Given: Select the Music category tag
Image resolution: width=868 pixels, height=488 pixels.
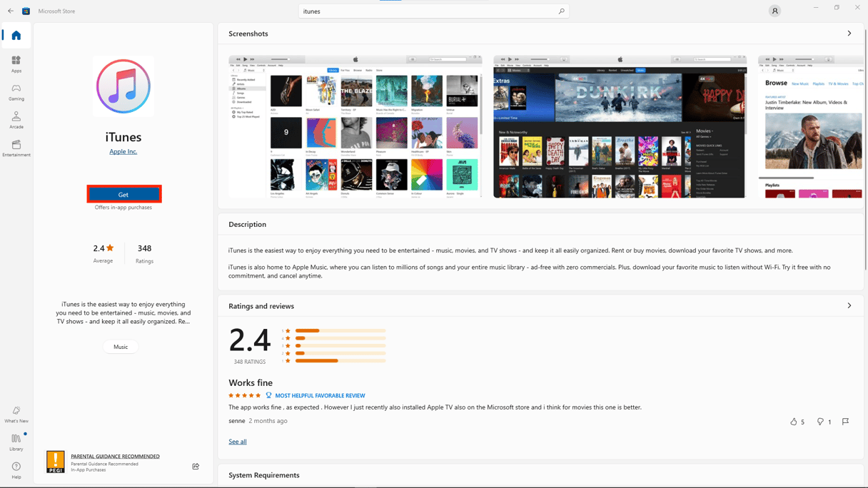Looking at the screenshot, I should coord(121,347).
